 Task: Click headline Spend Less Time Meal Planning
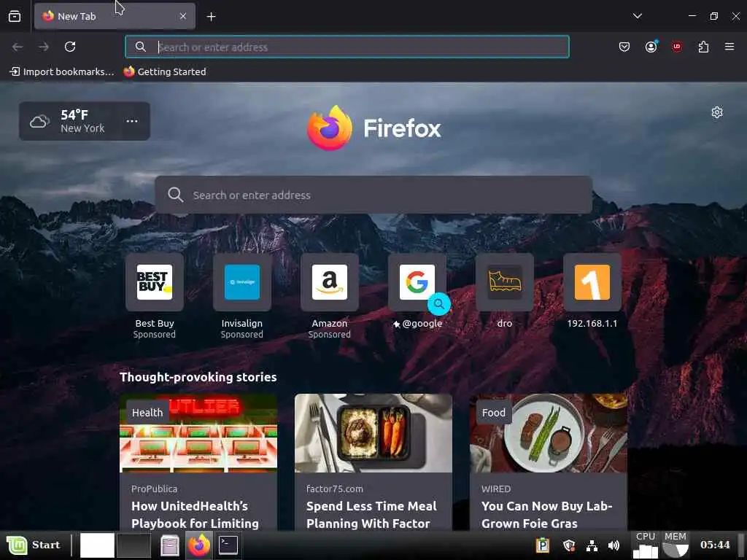(x=371, y=514)
